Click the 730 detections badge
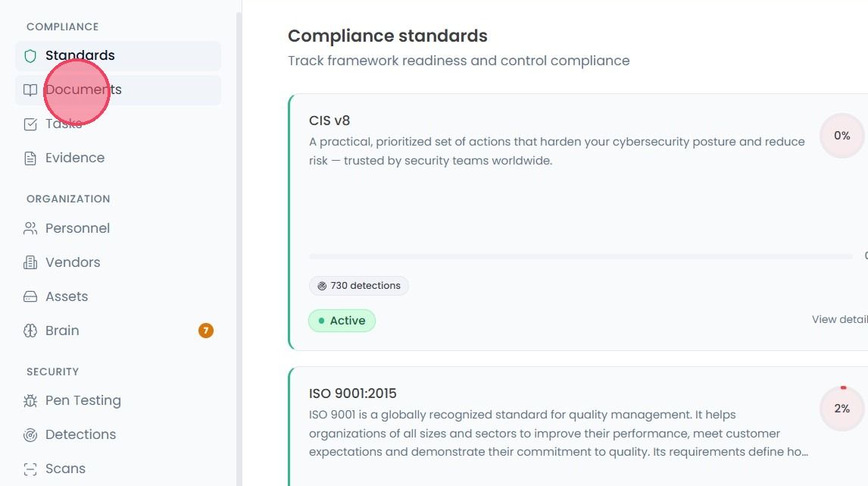Viewport: 868px width, 486px height. [x=359, y=286]
